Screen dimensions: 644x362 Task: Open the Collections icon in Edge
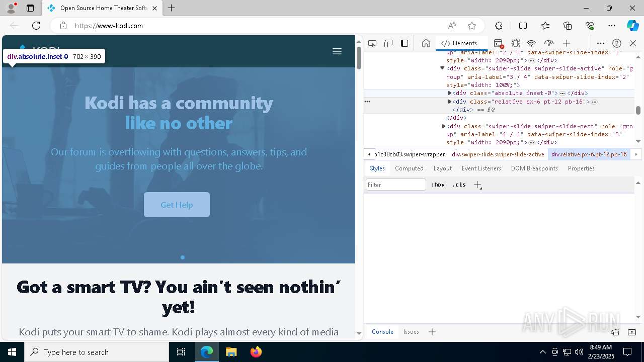coord(568,26)
